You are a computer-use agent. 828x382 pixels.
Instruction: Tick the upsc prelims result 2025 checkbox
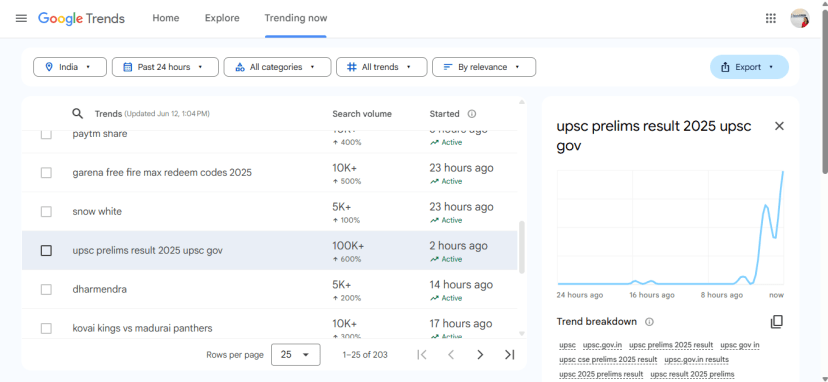click(46, 250)
